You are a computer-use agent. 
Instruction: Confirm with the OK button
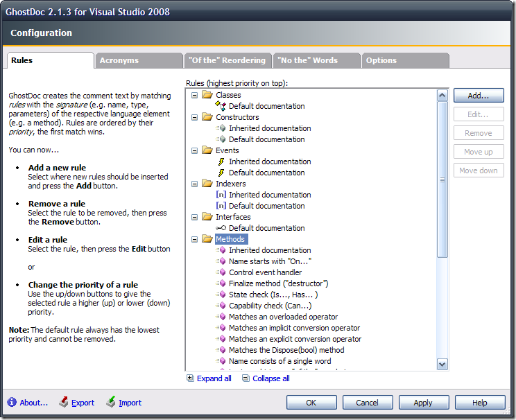[311, 403]
